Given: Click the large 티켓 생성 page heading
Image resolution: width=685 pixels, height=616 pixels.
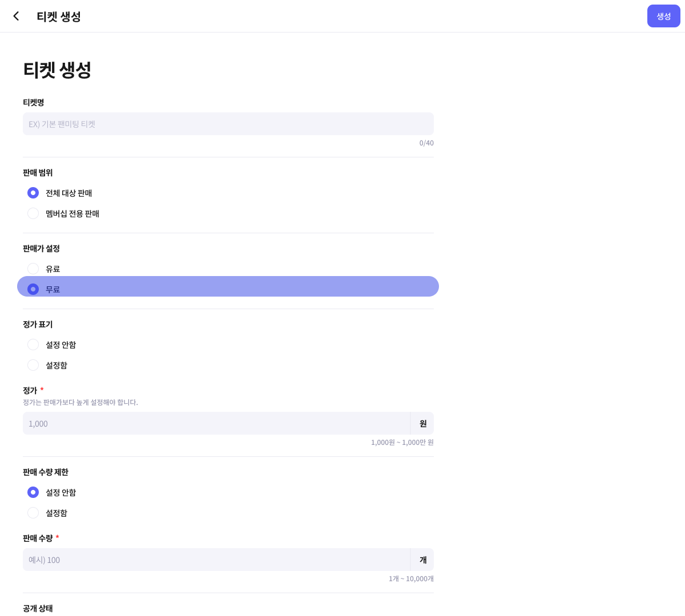Looking at the screenshot, I should pos(57,70).
